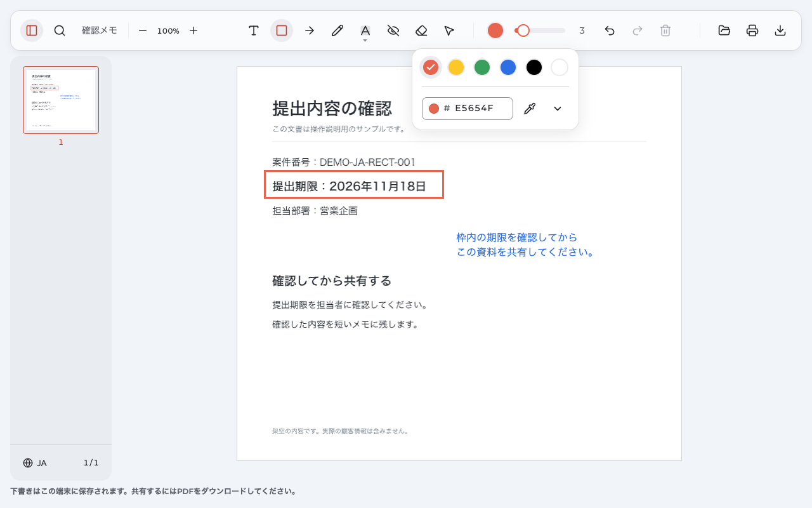The image size is (812, 508).
Task: Select the Eraser tool
Action: click(421, 30)
